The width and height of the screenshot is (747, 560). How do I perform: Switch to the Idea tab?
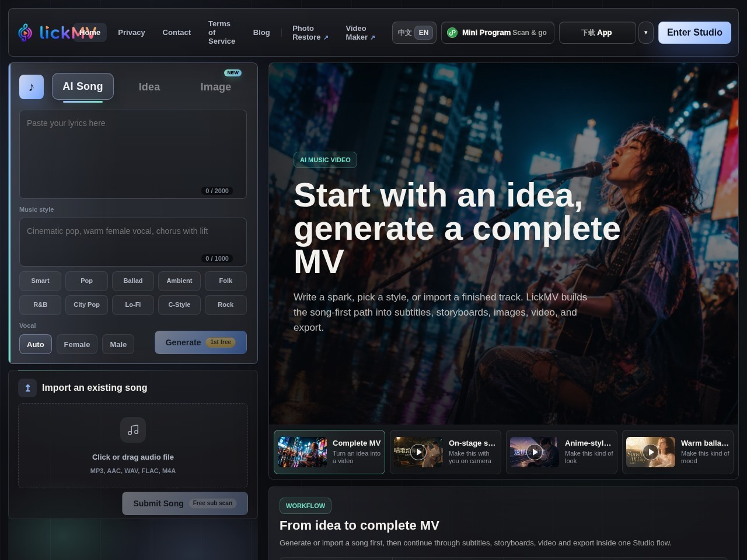(x=149, y=87)
